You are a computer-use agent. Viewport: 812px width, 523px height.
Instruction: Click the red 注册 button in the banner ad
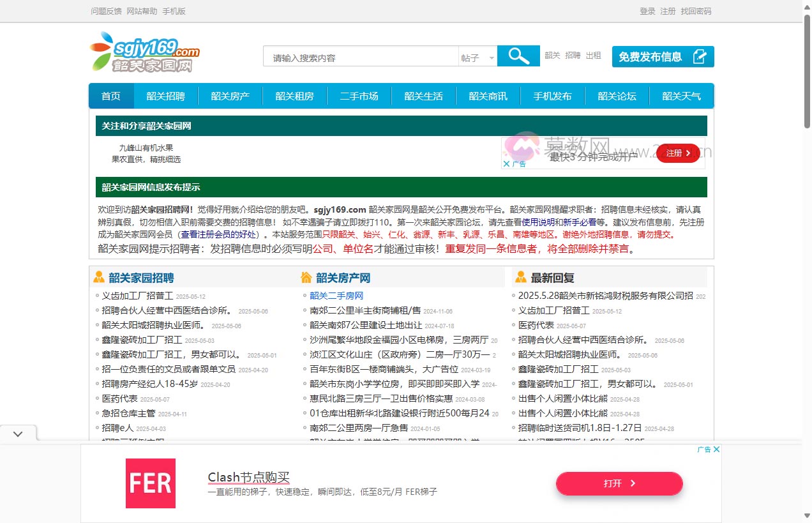coord(676,153)
